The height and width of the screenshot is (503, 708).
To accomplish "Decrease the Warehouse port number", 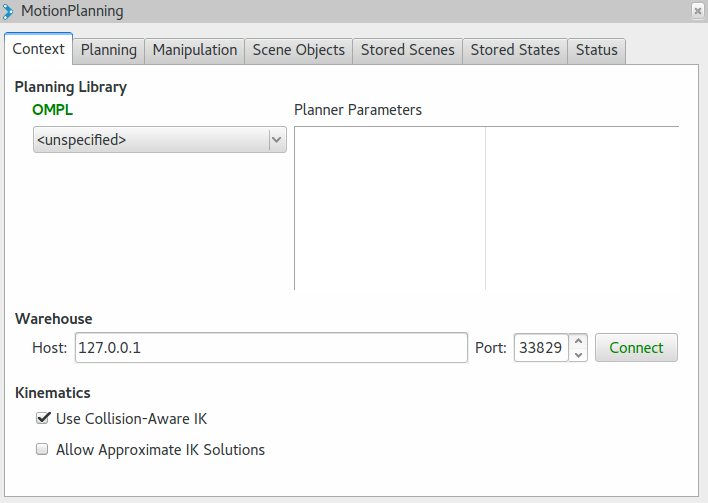I will [579, 355].
